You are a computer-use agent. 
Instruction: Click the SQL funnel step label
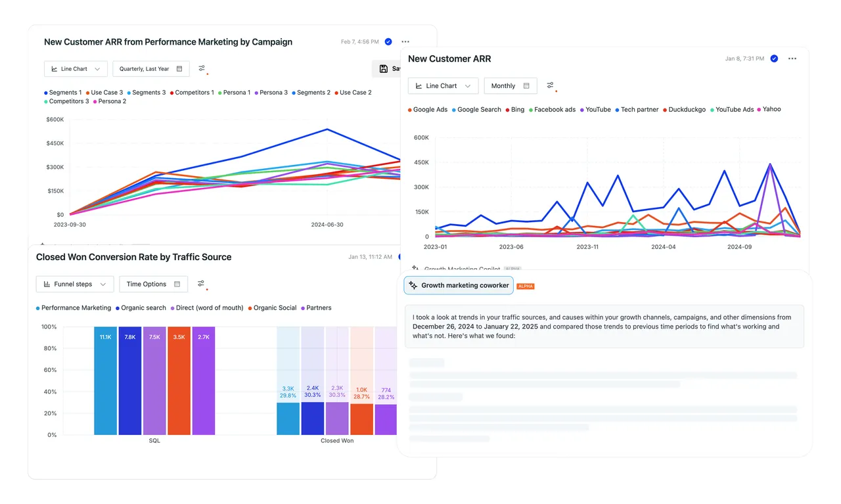click(154, 440)
